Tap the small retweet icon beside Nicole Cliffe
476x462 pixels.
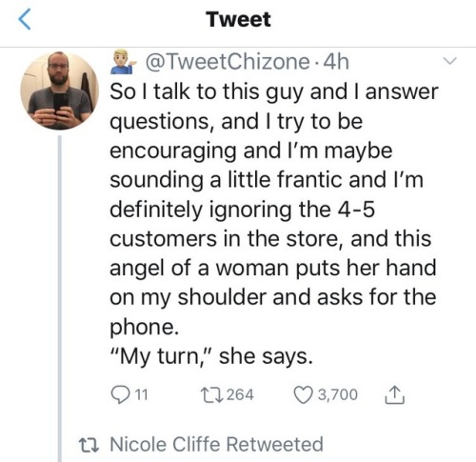[89, 445]
